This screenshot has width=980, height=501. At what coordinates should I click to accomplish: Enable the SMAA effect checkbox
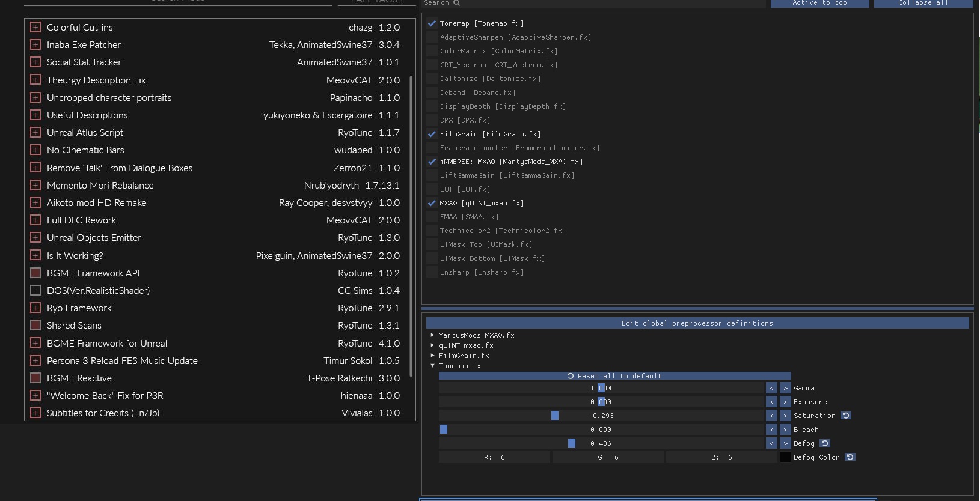tap(432, 217)
